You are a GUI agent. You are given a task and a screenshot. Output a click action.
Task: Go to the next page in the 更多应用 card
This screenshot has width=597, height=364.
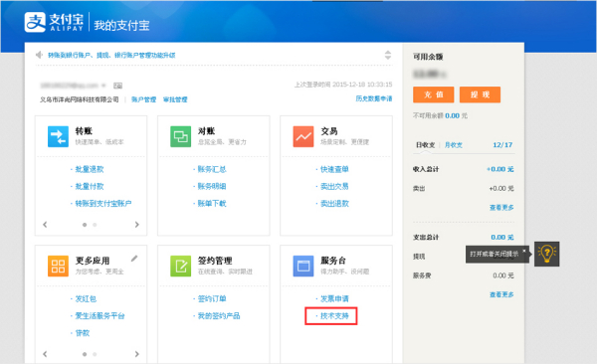(x=136, y=354)
